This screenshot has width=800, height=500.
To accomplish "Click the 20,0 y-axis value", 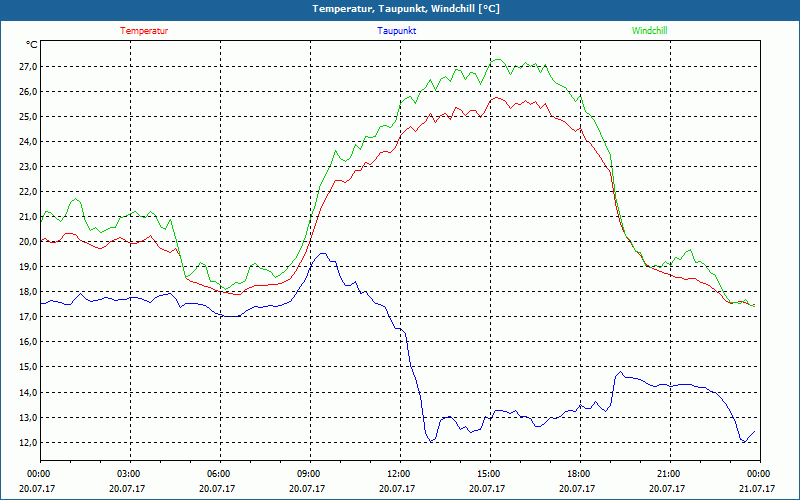I will 28,242.
